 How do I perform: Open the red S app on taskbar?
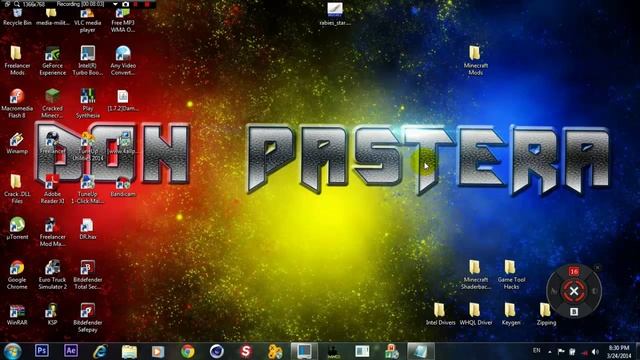coord(246,351)
